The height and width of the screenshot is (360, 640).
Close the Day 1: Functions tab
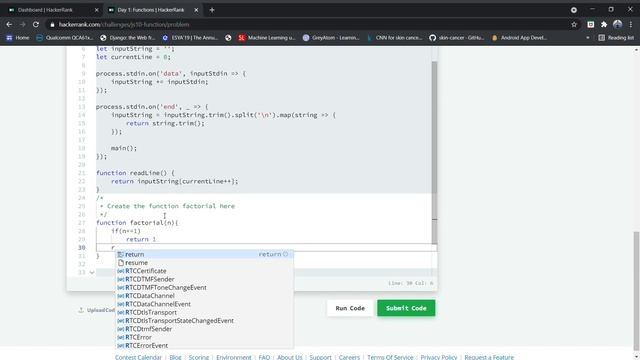[x=196, y=10]
